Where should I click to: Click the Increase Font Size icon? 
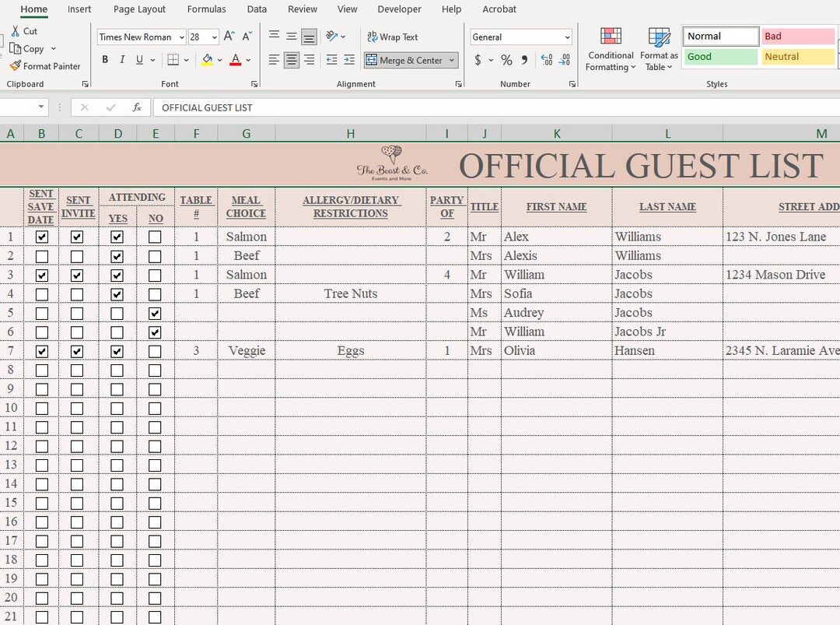click(227, 35)
